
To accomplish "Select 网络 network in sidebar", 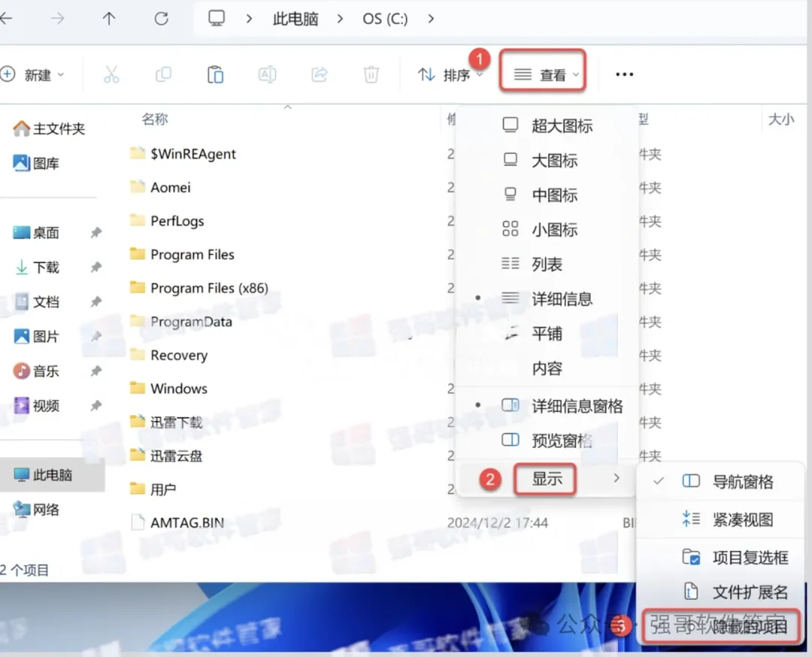I will click(x=36, y=510).
